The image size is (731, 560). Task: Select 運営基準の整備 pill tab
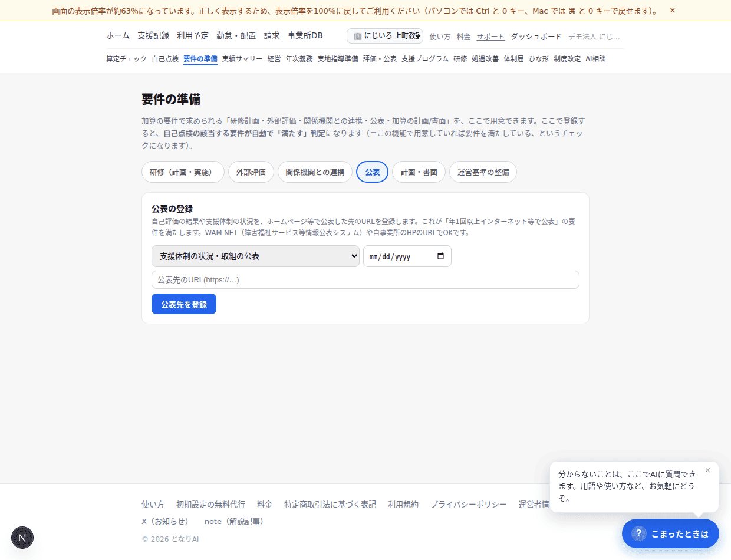[483, 172]
